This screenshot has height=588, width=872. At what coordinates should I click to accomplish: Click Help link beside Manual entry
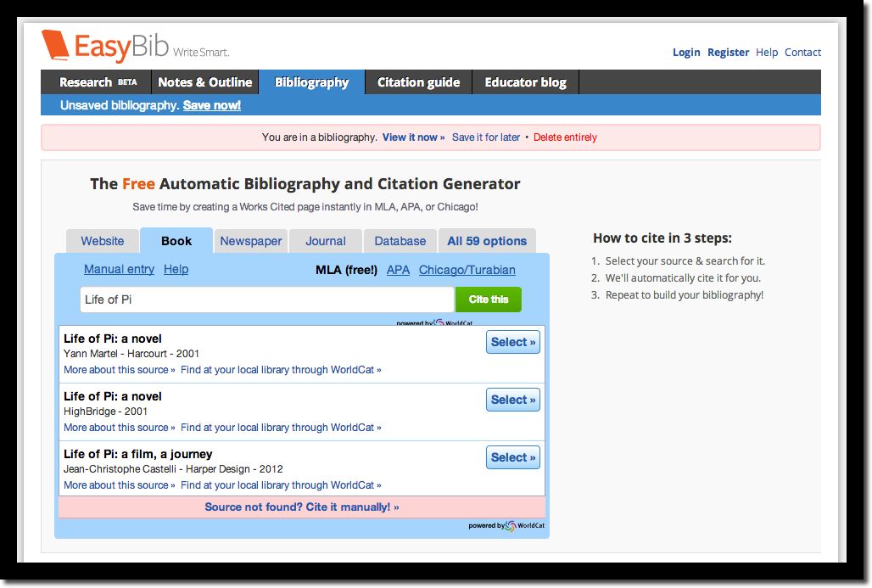176,269
